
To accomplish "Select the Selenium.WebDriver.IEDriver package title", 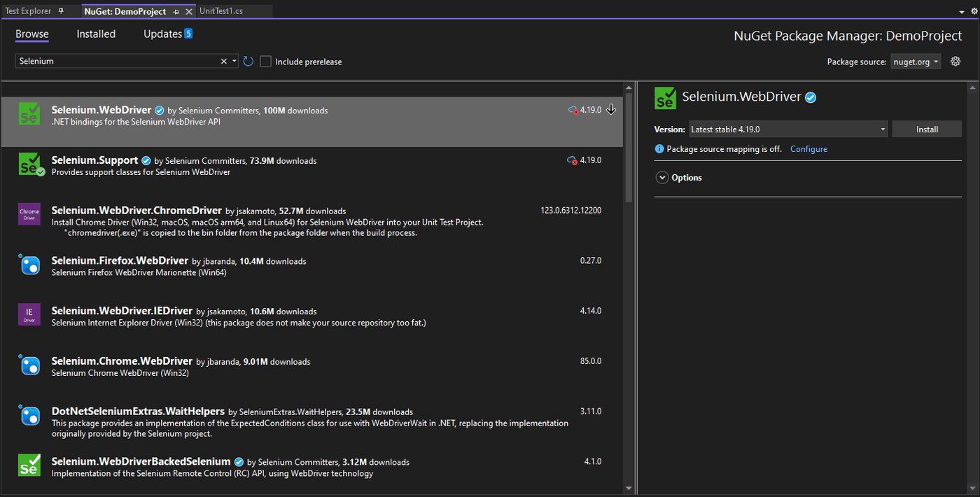I will tap(122, 311).
